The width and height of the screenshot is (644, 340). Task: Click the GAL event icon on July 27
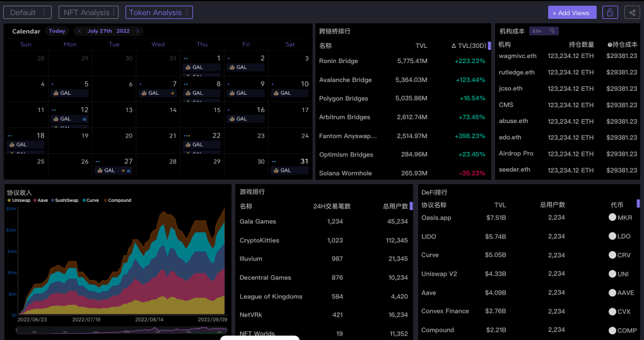click(x=99, y=170)
